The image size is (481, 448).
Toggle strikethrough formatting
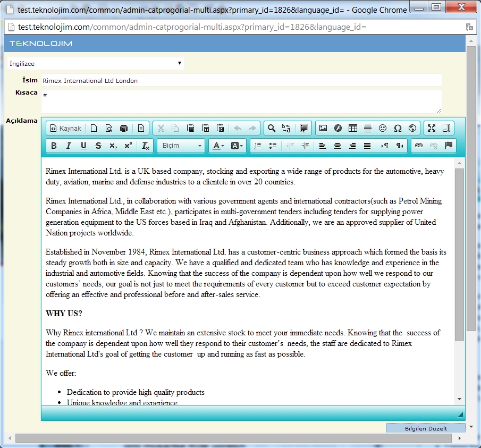(x=98, y=146)
